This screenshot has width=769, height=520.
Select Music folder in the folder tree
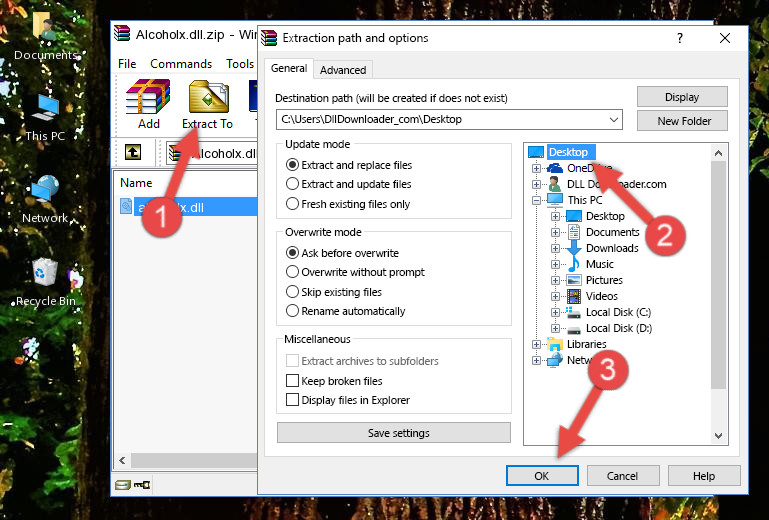pyautogui.click(x=599, y=264)
